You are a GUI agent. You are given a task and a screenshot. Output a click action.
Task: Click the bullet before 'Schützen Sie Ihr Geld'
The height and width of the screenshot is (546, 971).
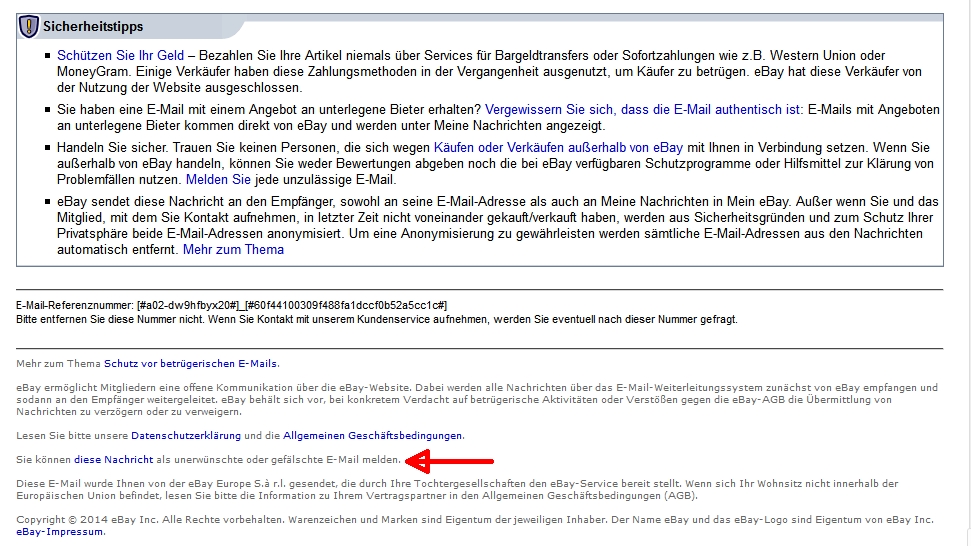(47, 56)
